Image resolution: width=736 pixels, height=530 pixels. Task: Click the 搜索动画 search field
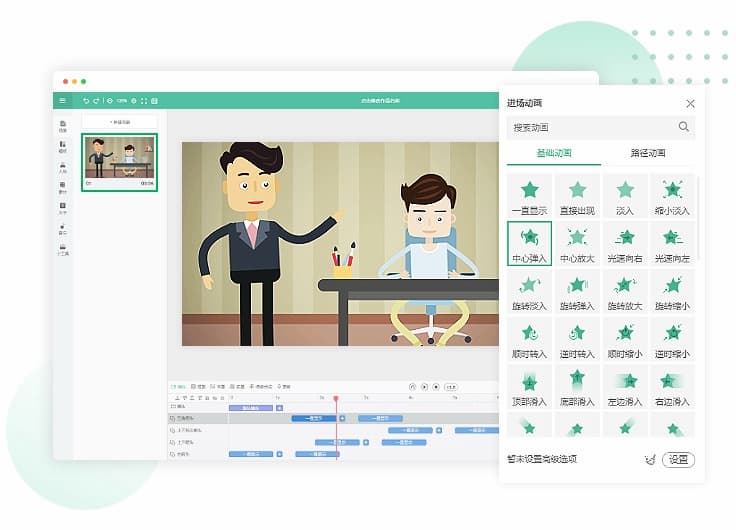pyautogui.click(x=590, y=127)
